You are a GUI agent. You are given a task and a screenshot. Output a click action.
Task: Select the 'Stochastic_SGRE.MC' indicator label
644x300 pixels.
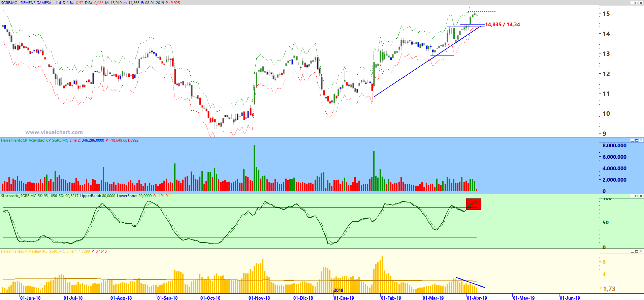[19, 196]
